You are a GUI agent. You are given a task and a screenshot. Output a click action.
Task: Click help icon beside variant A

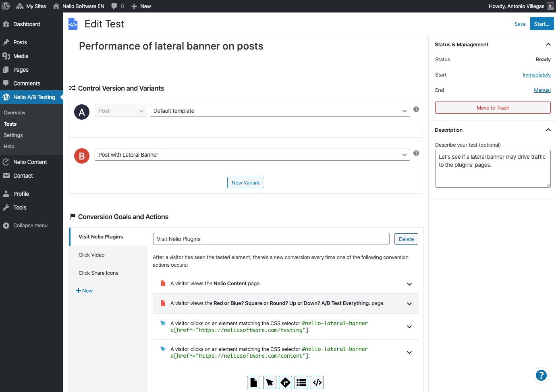pos(416,109)
